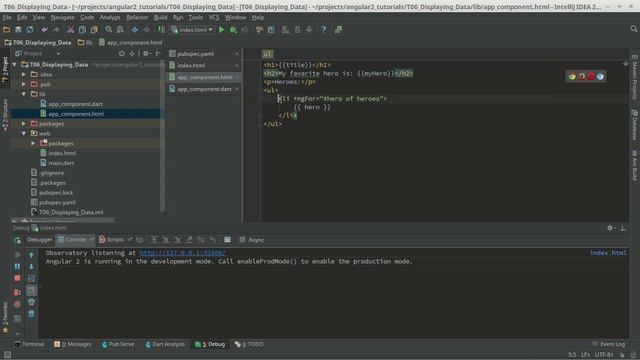Open the Project view selector dropdown
The height and width of the screenshot is (360, 640).
point(38,54)
